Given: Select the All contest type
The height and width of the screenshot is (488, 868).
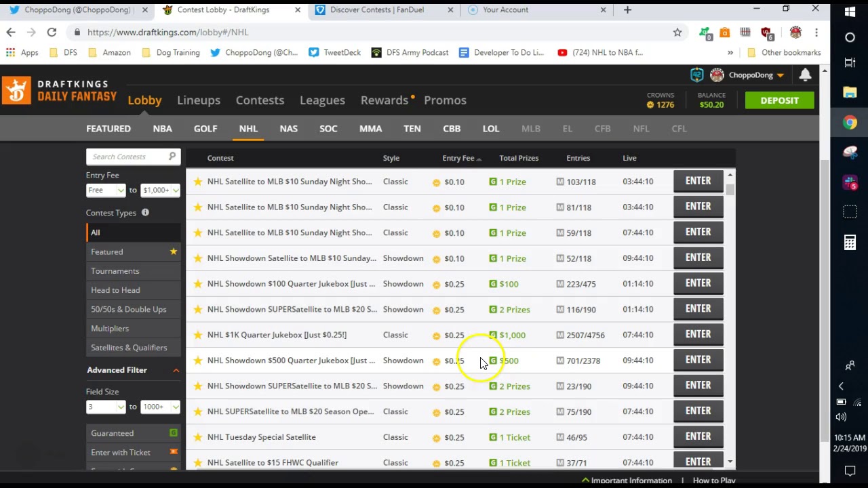Looking at the screenshot, I should click(x=134, y=232).
